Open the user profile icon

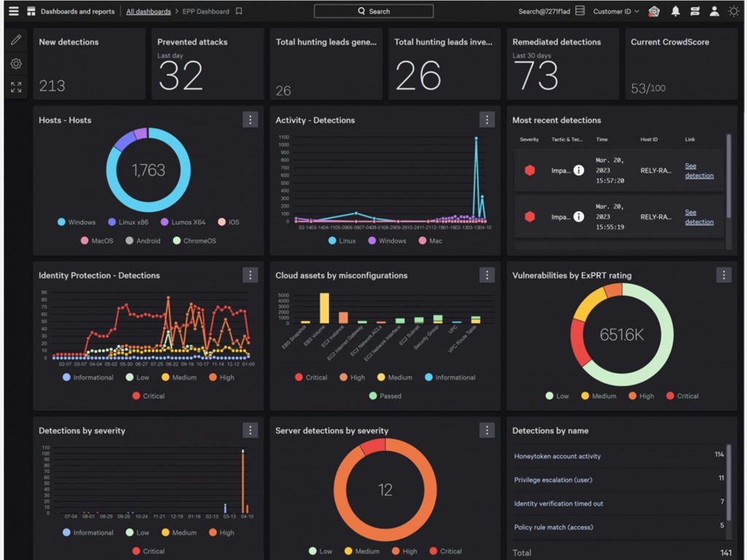point(714,12)
